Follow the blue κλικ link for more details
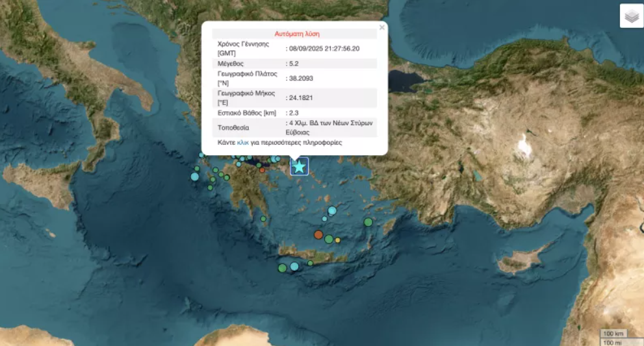 point(244,142)
